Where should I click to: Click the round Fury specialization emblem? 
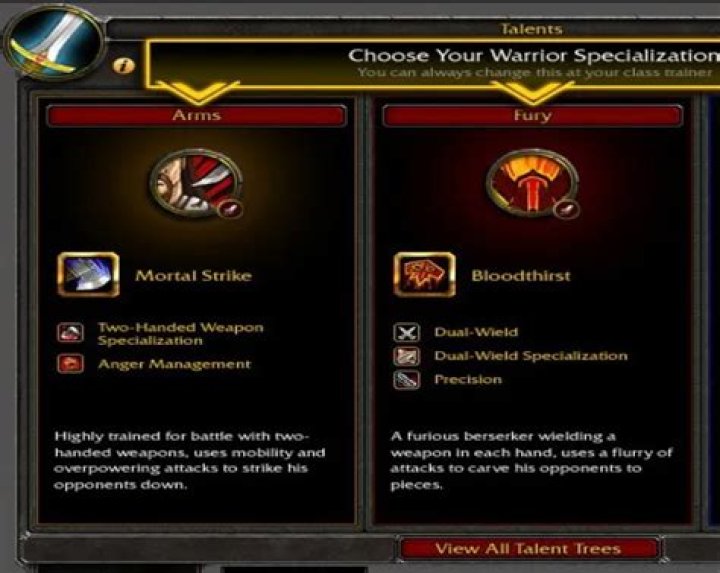pos(533,184)
